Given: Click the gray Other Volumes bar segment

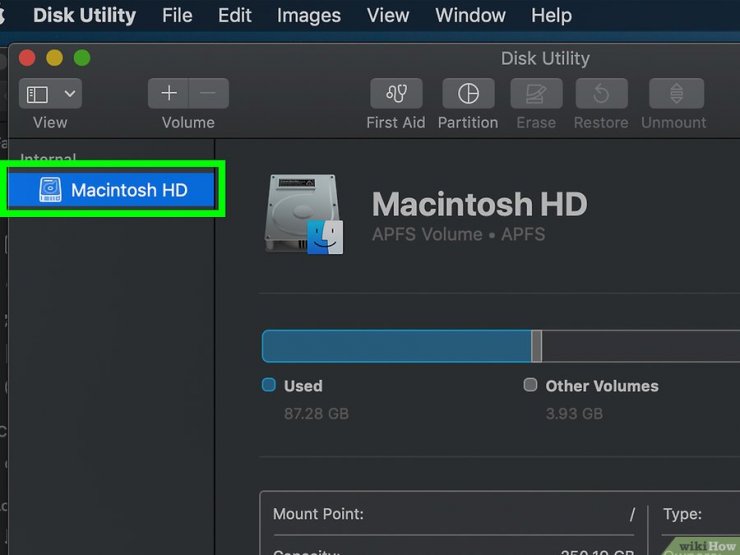Looking at the screenshot, I should pos(537,346).
